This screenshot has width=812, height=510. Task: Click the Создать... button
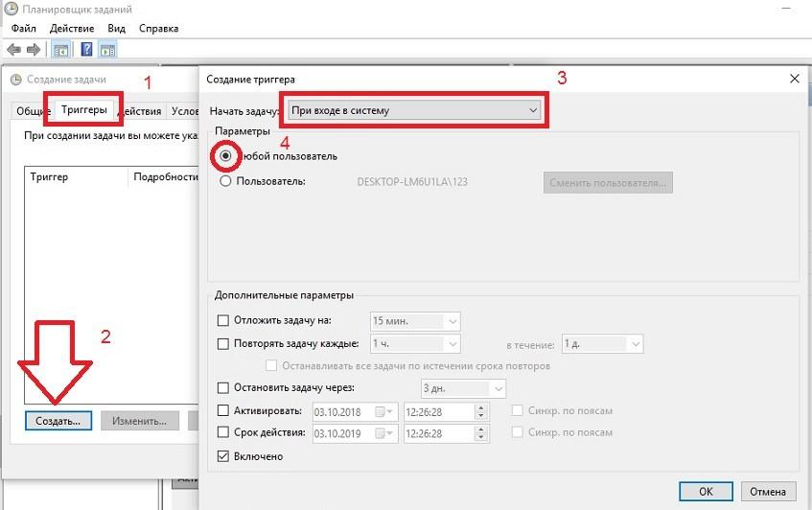coord(58,421)
